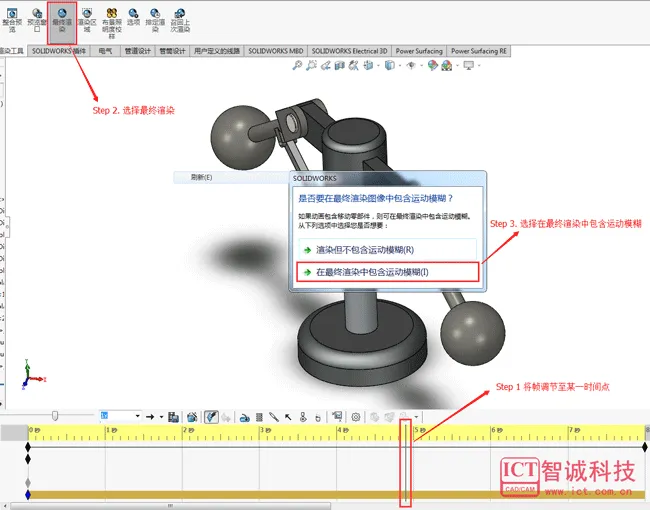This screenshot has width=650, height=510.
Task: Select the end key point on top timeline row
Action: (645, 447)
